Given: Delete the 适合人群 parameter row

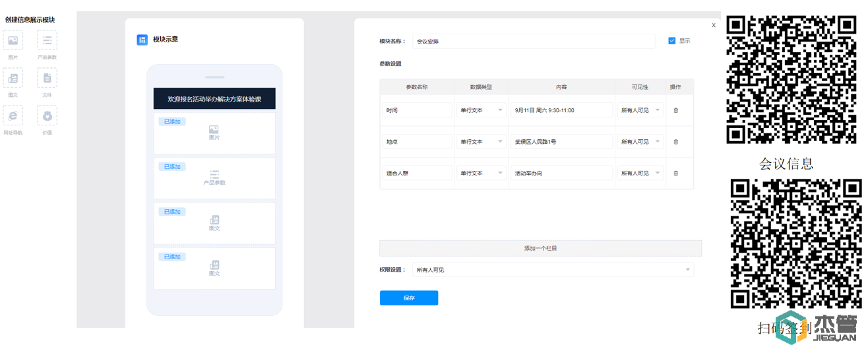Looking at the screenshot, I should point(675,173).
